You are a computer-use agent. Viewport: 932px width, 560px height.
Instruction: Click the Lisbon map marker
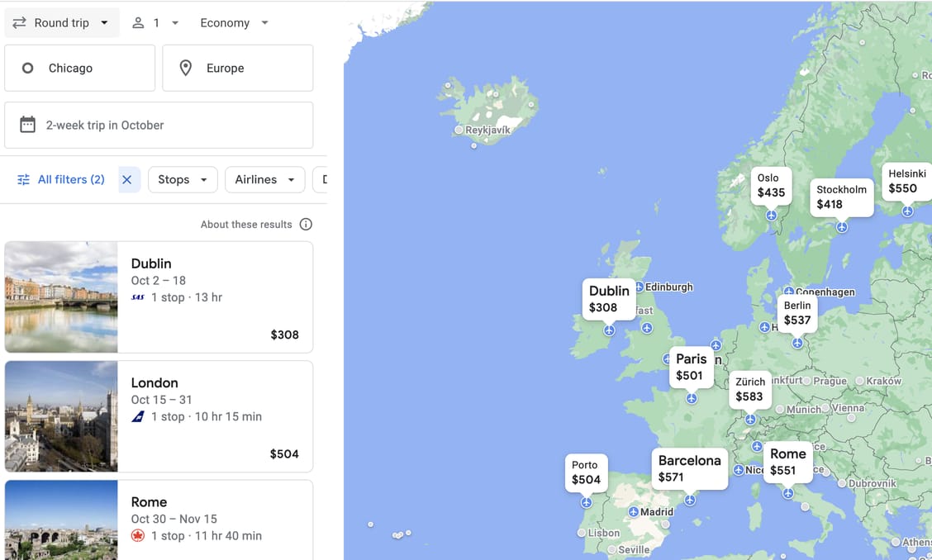pyautogui.click(x=582, y=534)
